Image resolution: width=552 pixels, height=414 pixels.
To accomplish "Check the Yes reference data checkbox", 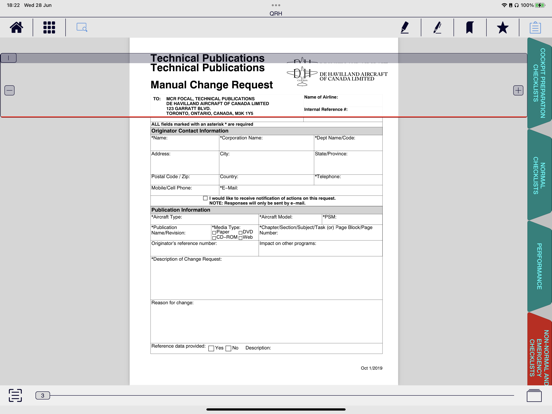I will point(211,348).
